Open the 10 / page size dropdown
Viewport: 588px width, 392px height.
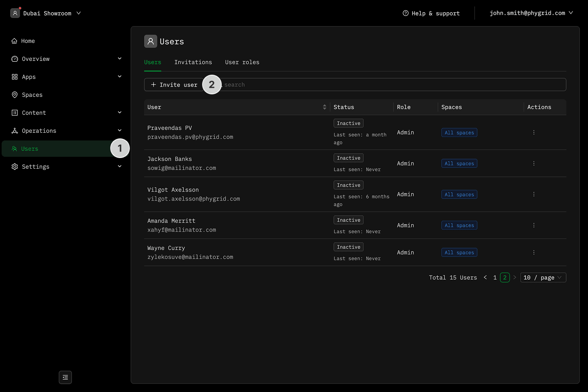pyautogui.click(x=543, y=278)
